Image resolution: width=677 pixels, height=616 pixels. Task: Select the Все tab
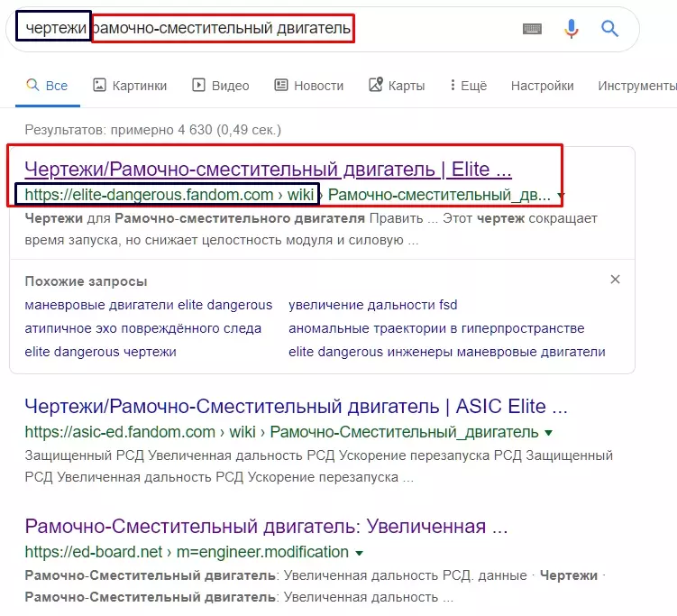[48, 86]
